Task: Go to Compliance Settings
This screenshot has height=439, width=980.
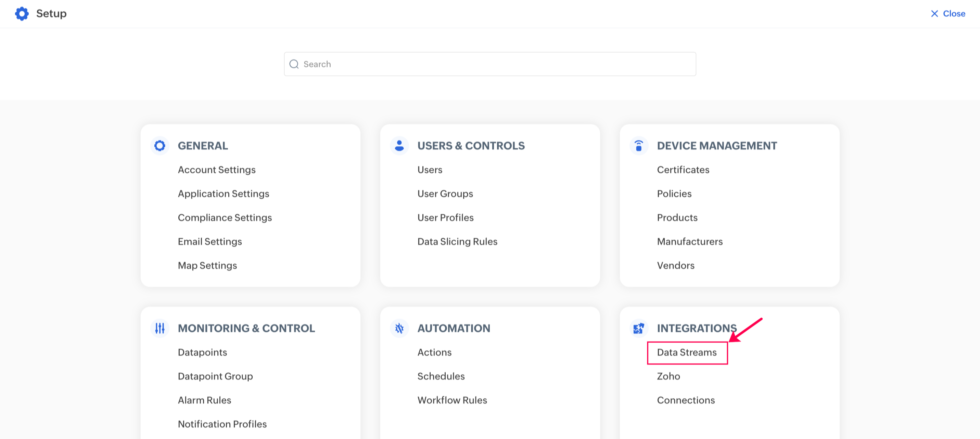Action: coord(225,218)
